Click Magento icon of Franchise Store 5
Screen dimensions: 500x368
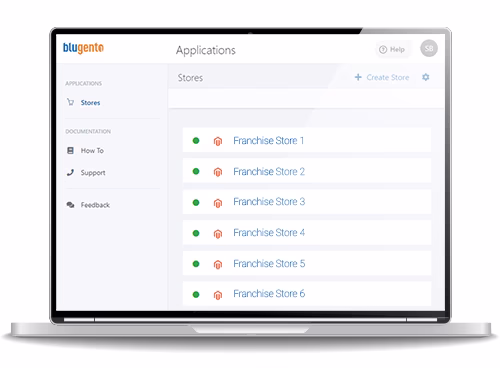tap(218, 265)
